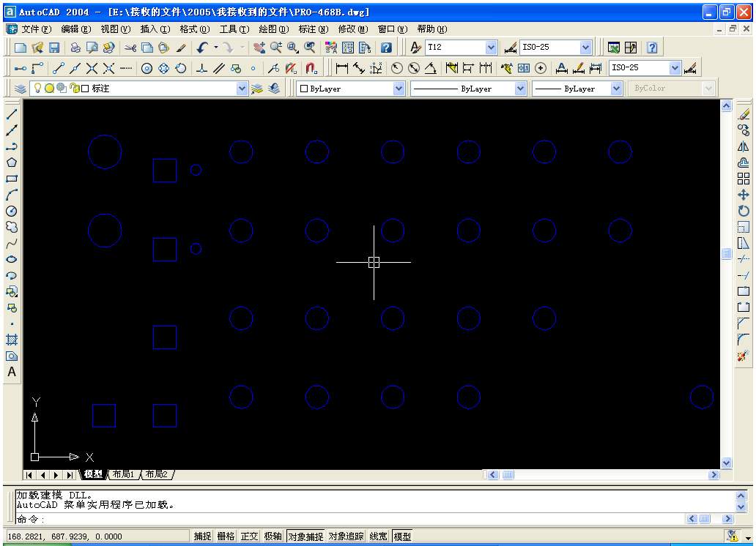This screenshot has height=546, width=756.
Task: Toggle 对象捕捉 (Object Snap) in the status bar
Action: [x=305, y=536]
